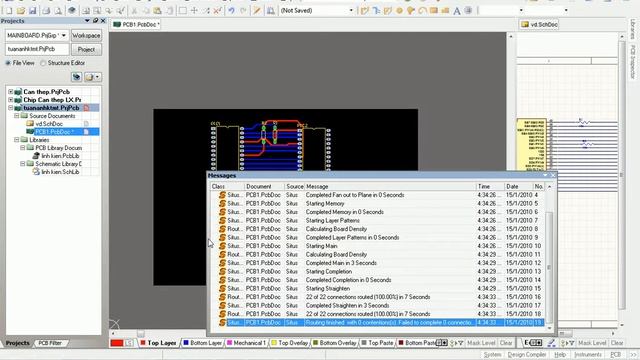Click the Paste clipboard toolbar icon
The height and width of the screenshot is (360, 640).
[157, 10]
